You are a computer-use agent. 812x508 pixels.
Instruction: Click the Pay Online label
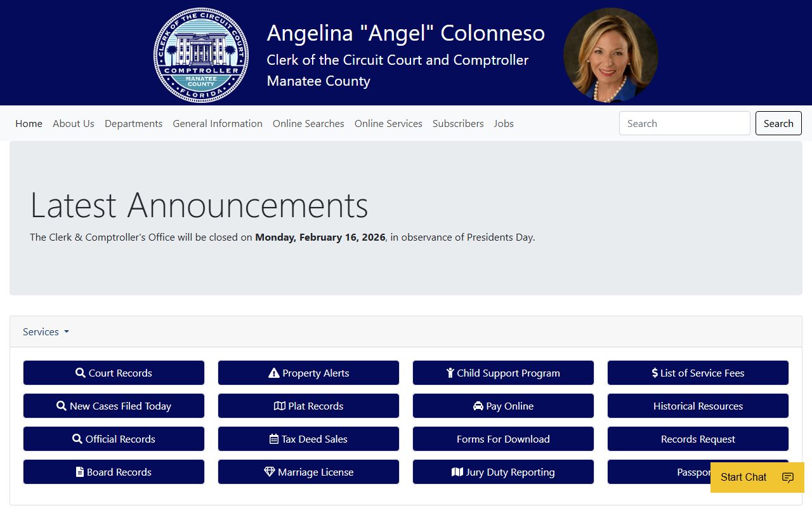click(509, 406)
